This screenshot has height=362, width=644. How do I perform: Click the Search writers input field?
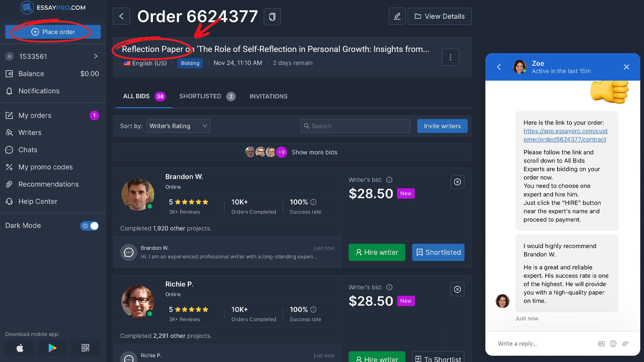pyautogui.click(x=355, y=126)
